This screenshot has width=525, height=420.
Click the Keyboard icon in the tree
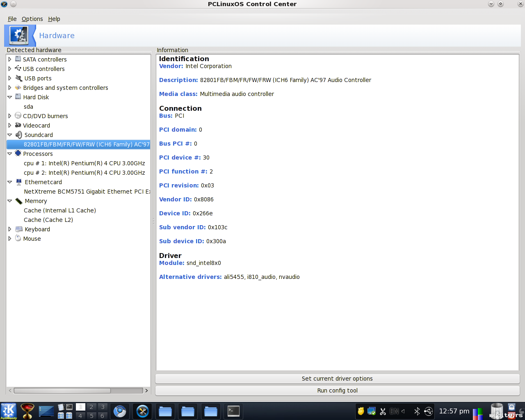pos(19,229)
